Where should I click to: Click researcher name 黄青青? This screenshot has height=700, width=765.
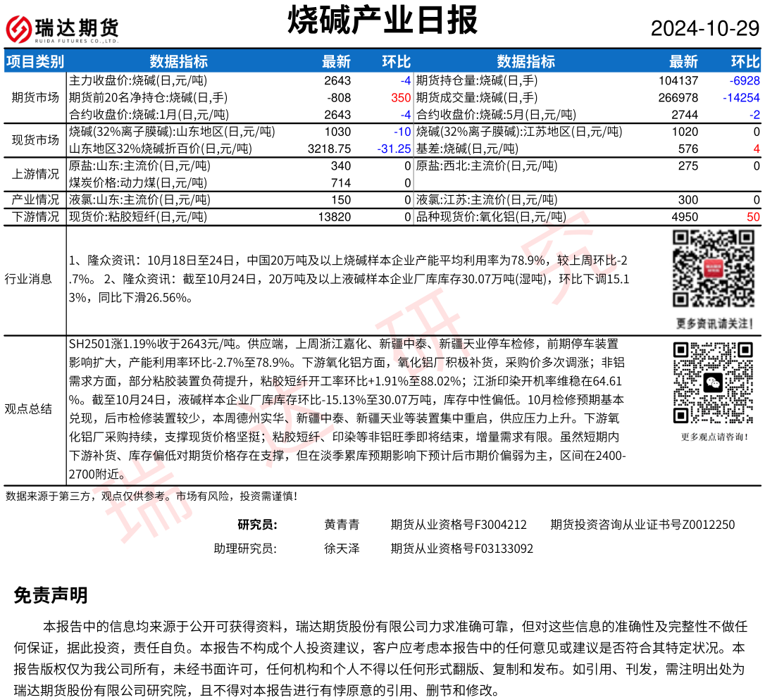[x=342, y=525]
